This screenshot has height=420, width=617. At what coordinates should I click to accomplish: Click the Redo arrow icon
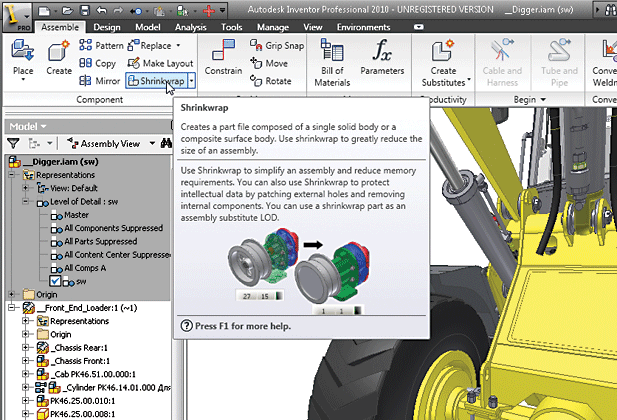tap(118, 11)
